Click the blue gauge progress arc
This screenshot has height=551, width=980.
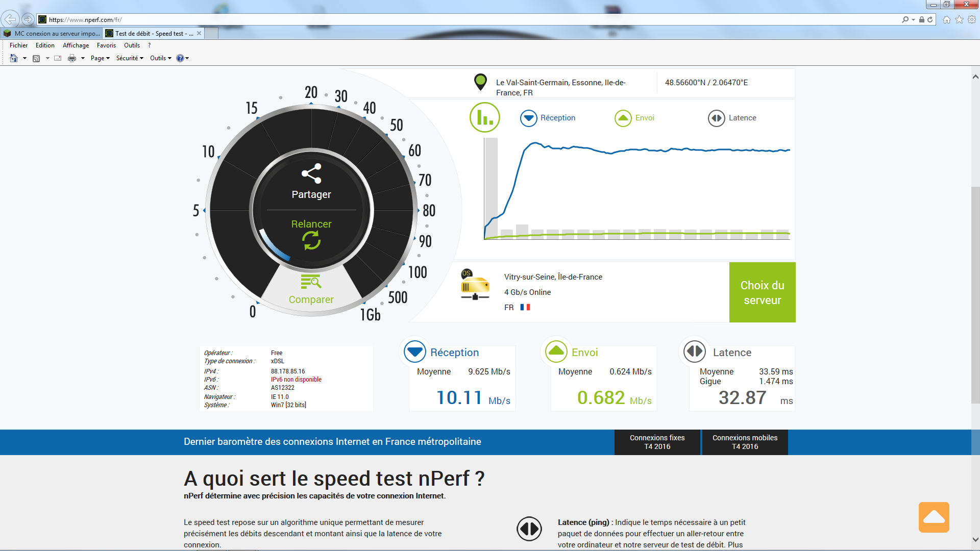click(x=274, y=245)
